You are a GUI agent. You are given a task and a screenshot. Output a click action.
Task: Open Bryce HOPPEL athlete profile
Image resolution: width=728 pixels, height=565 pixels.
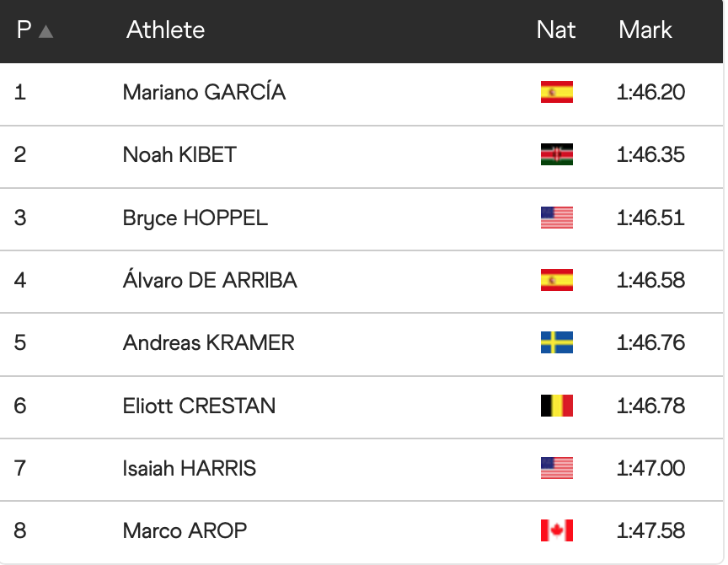click(x=195, y=218)
